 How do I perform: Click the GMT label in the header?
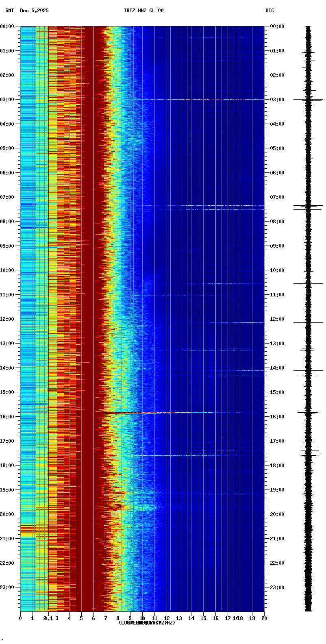tap(9, 11)
